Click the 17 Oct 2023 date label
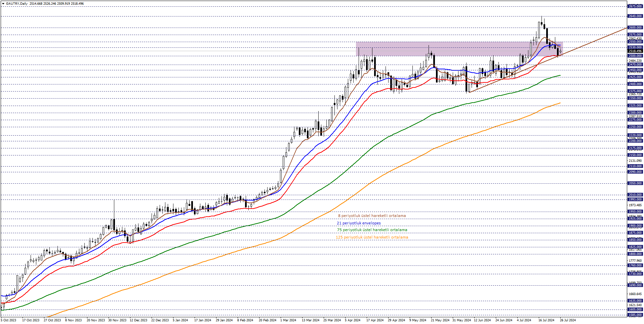This screenshot has height=324, width=644. [31, 320]
